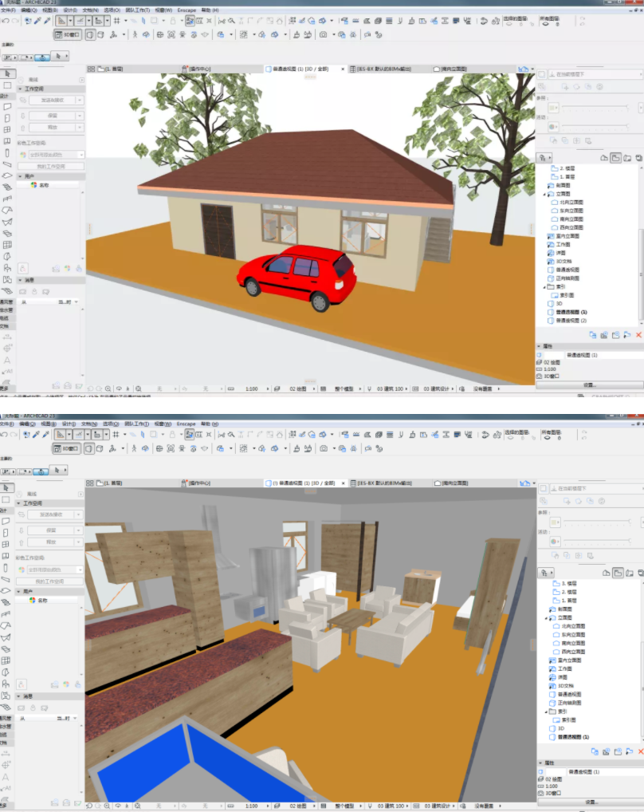Switch upper navigator to Publisher mode
This screenshot has height=812, width=644.
pos(639,157)
